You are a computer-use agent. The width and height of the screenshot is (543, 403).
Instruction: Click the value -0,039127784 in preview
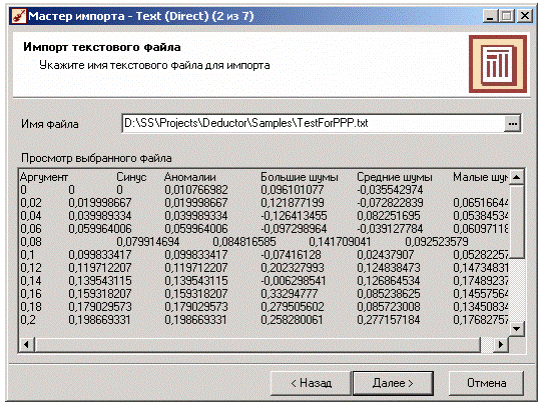tap(390, 229)
